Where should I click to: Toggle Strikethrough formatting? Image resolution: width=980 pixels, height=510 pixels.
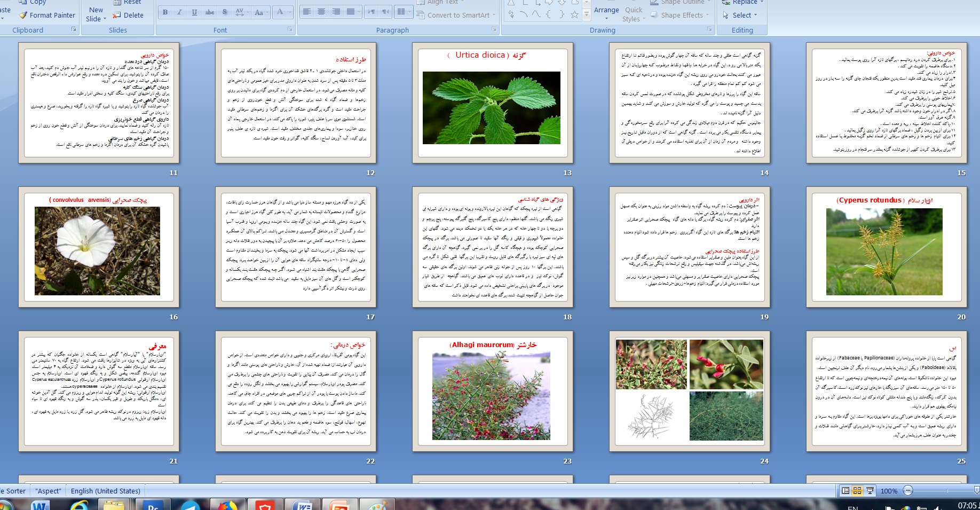point(210,12)
